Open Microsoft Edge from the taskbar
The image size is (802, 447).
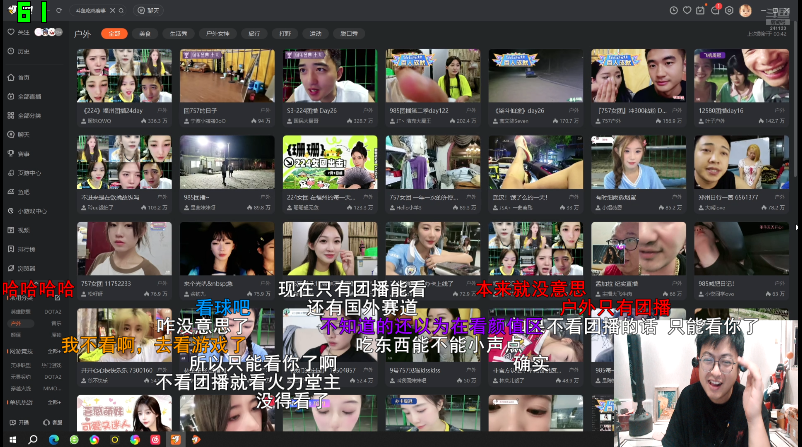[x=54, y=439]
